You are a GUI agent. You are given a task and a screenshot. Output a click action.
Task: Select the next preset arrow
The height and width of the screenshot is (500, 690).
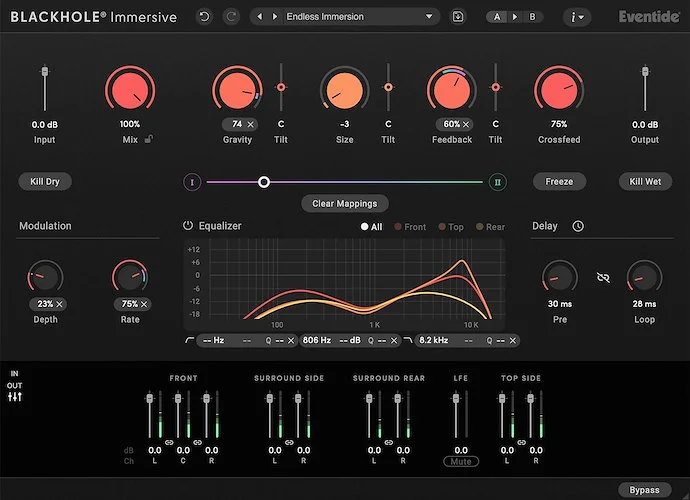[x=274, y=17]
